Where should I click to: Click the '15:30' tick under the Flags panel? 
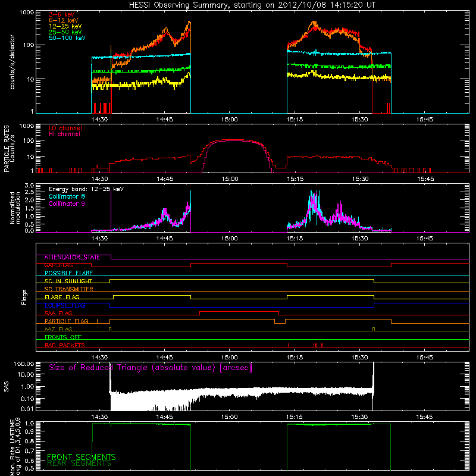tap(359, 358)
